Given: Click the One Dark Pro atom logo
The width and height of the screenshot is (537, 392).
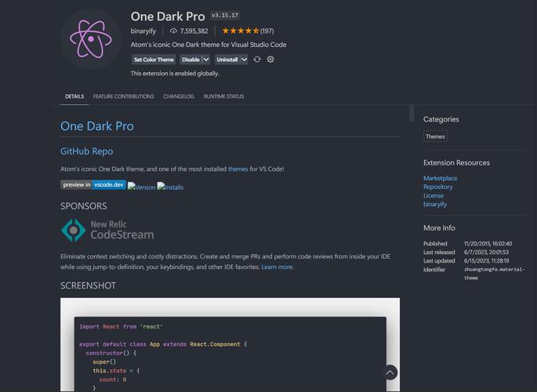Looking at the screenshot, I should pyautogui.click(x=91, y=39).
